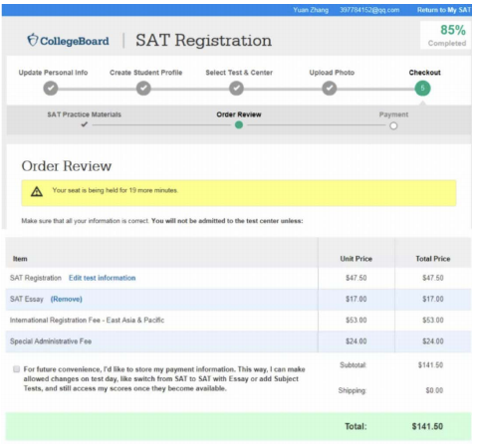
Task: Click the empty Payment step circle
Action: pos(393,125)
